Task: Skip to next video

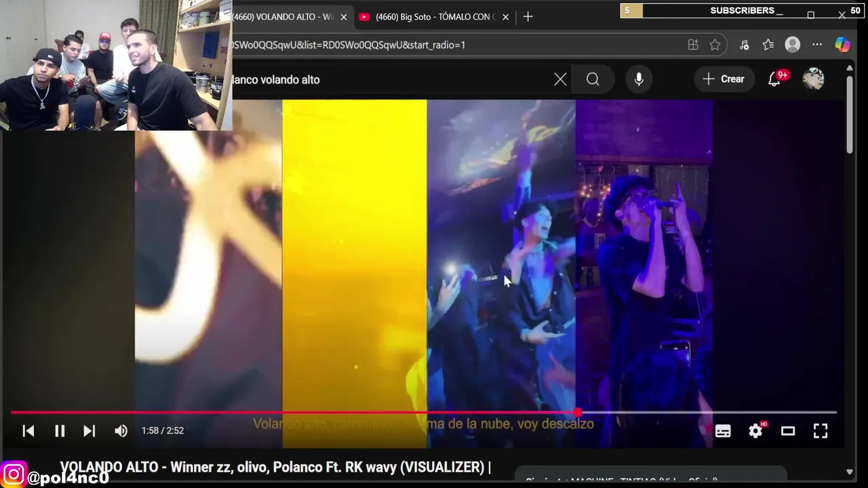Action: click(x=89, y=430)
